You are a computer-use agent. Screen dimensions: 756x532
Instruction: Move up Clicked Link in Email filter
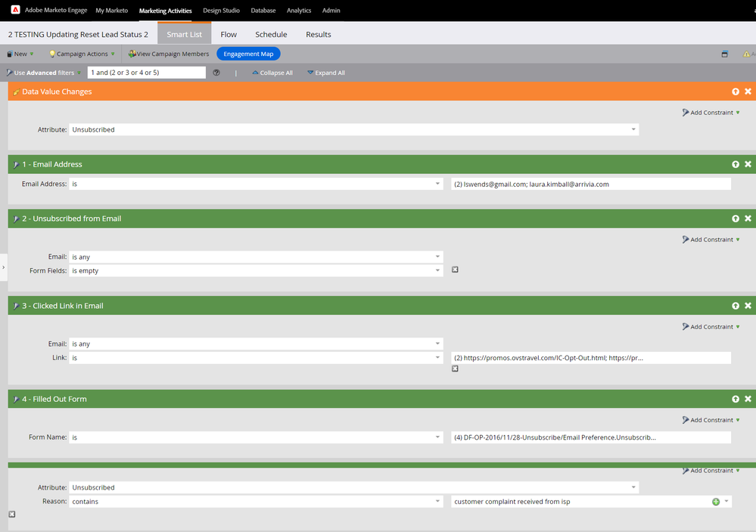(x=736, y=306)
